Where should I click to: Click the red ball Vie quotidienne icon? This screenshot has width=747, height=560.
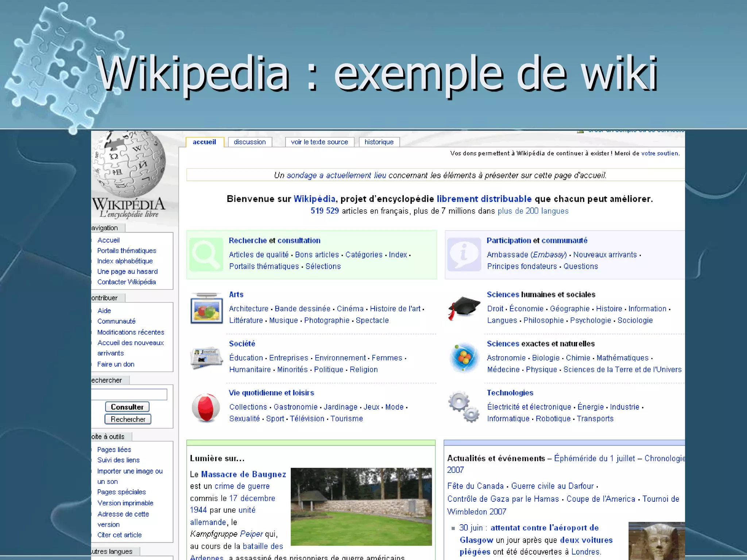(206, 408)
